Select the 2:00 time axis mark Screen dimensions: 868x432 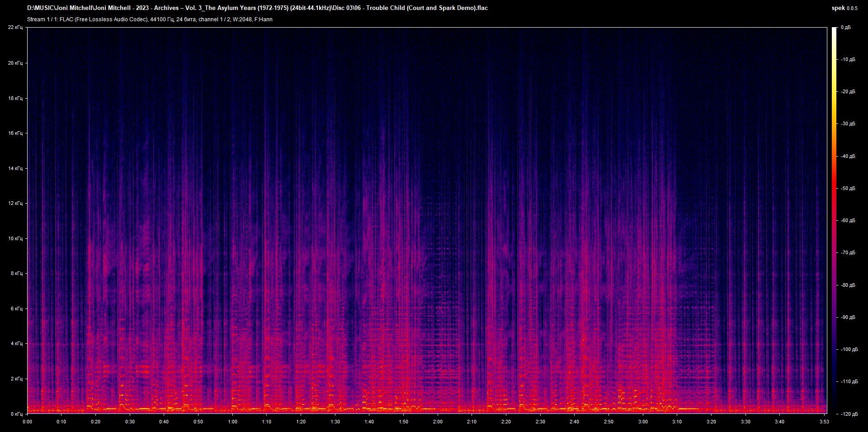(437, 421)
